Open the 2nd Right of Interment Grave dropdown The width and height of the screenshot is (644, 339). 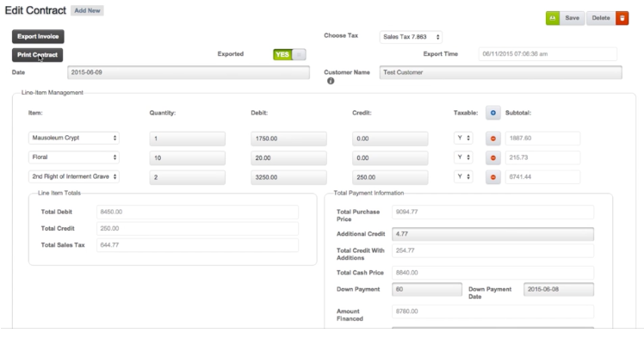74,176
